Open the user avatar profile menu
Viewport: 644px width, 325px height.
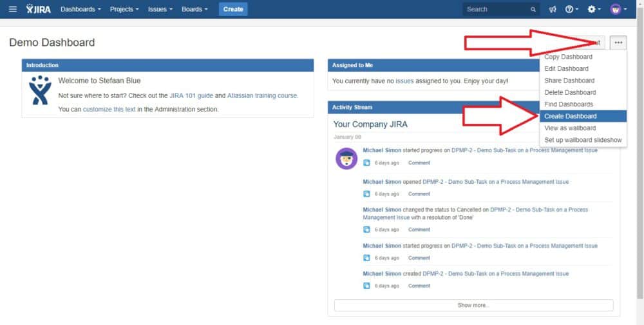tap(618, 9)
